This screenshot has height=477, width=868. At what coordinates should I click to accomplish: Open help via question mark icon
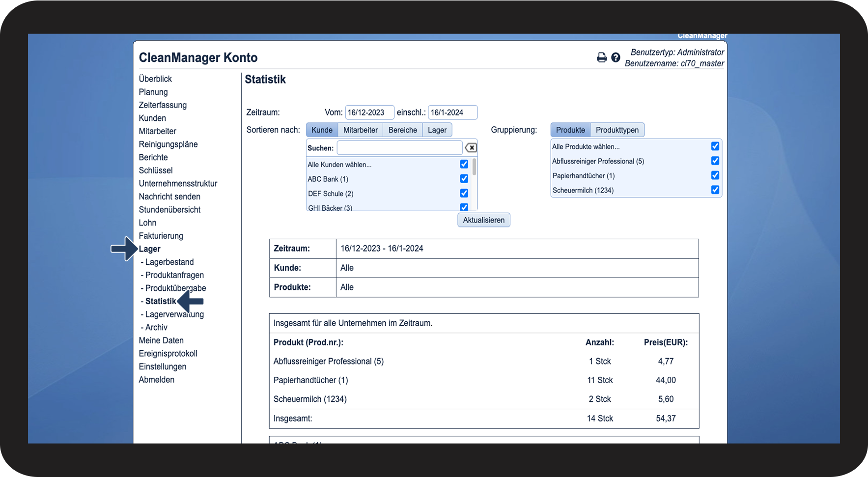pos(616,57)
